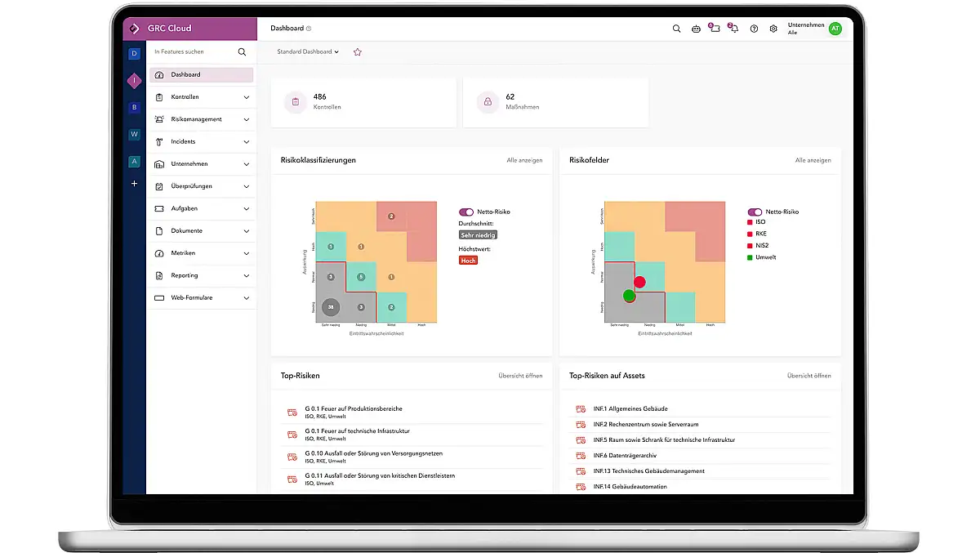The width and height of the screenshot is (980, 553).
Task: Click the 'In Features suchen' search field
Action: pos(192,51)
